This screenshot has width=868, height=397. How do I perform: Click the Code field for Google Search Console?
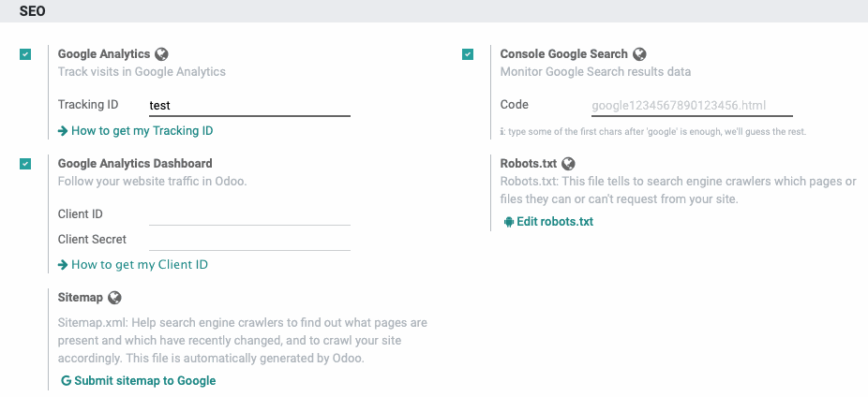coord(692,105)
